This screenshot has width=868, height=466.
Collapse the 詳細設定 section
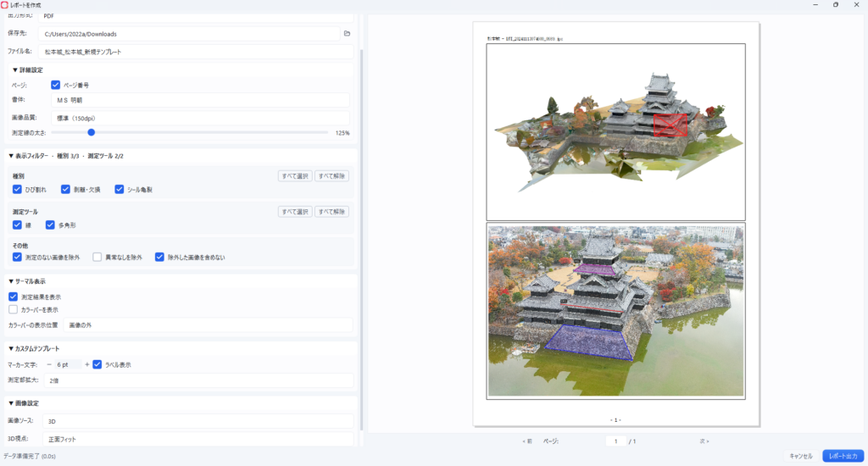tap(28, 70)
